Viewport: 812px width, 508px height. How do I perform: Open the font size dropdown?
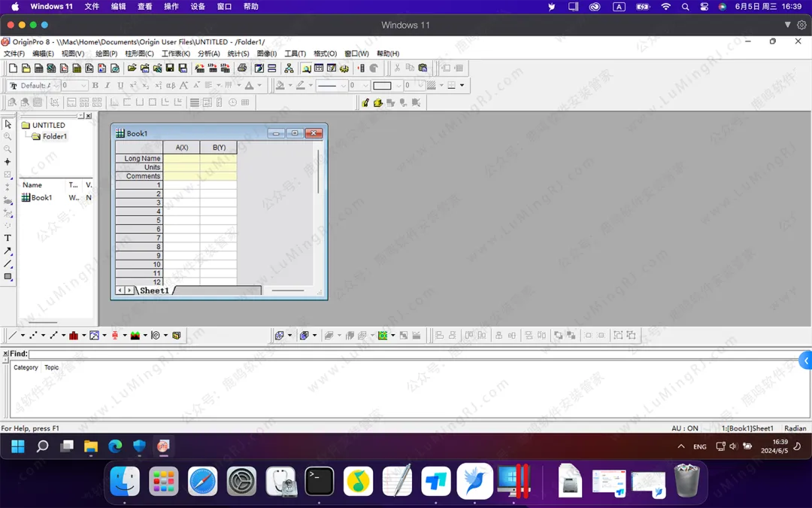coord(83,86)
